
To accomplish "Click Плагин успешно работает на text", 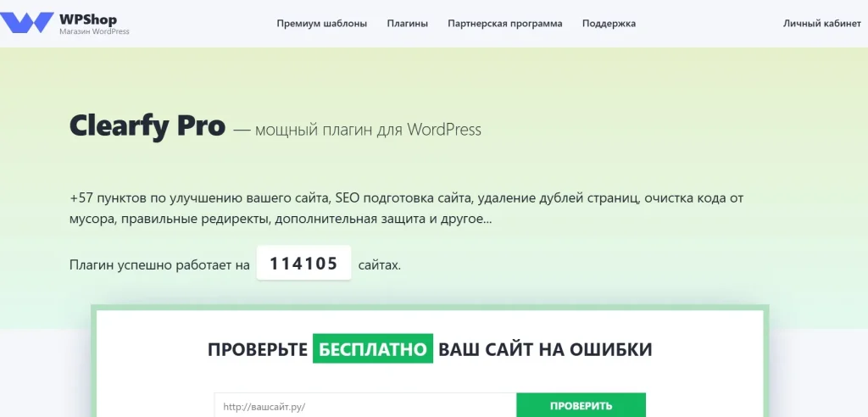I will (160, 264).
